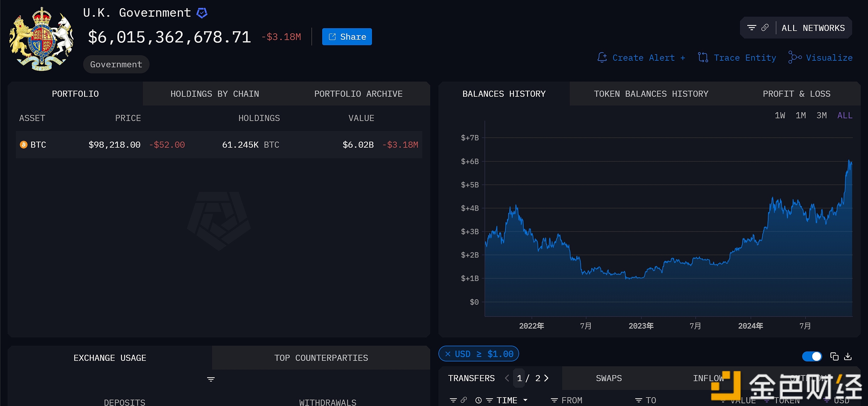Click the BTC price $98,218.00
The image size is (868, 406).
coord(114,145)
